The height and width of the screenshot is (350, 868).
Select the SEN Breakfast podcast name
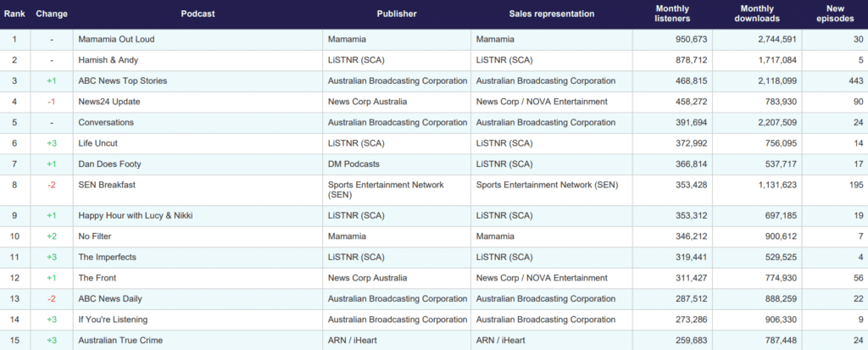107,185
